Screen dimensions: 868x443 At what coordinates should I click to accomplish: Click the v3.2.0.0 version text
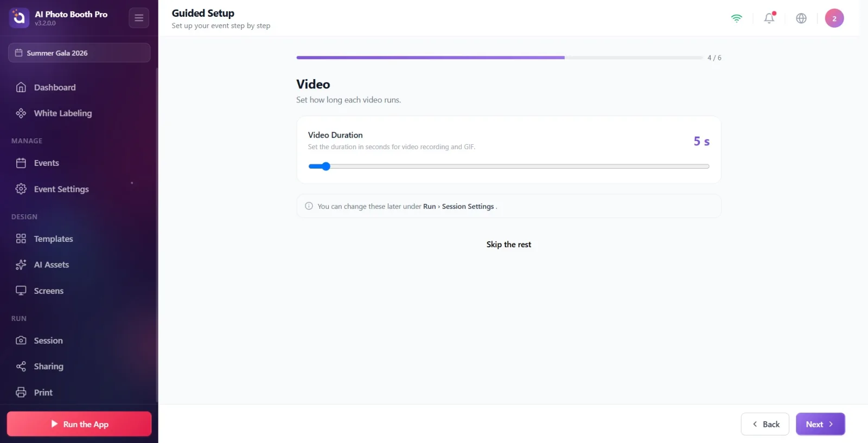(45, 23)
